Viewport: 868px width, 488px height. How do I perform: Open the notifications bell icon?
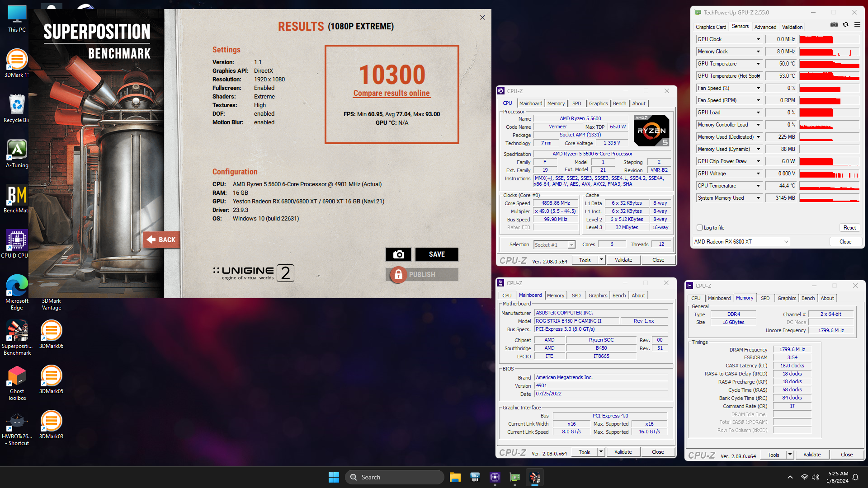(855, 477)
